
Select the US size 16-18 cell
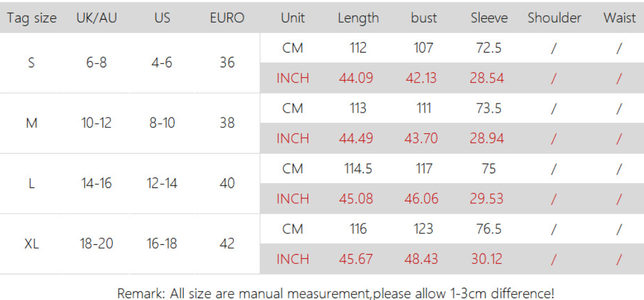(162, 244)
